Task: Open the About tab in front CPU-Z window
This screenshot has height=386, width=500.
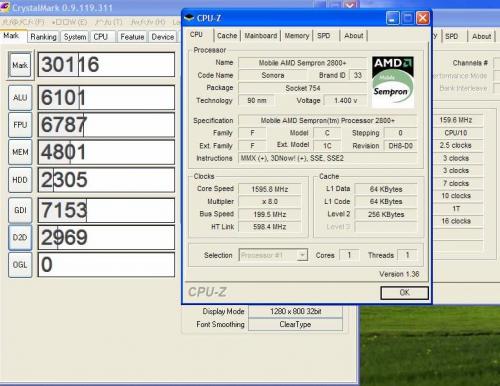Action: pyautogui.click(x=354, y=36)
